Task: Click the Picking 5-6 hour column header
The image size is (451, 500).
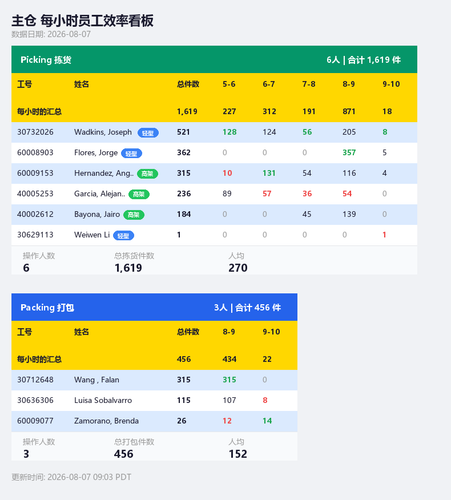Action: click(229, 84)
